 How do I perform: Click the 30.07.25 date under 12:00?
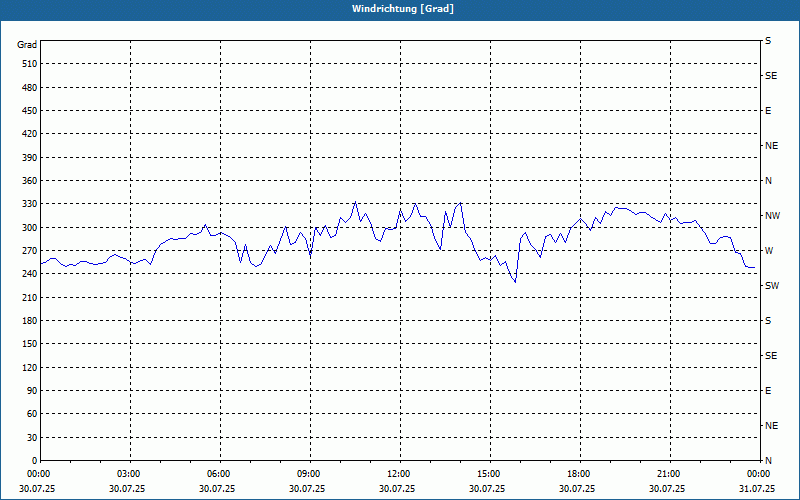tap(397, 488)
